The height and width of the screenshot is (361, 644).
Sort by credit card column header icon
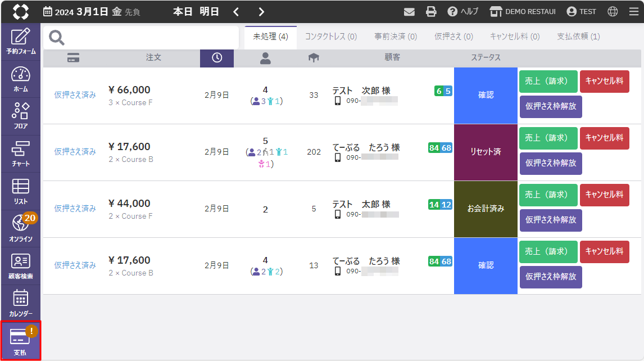[73, 58]
